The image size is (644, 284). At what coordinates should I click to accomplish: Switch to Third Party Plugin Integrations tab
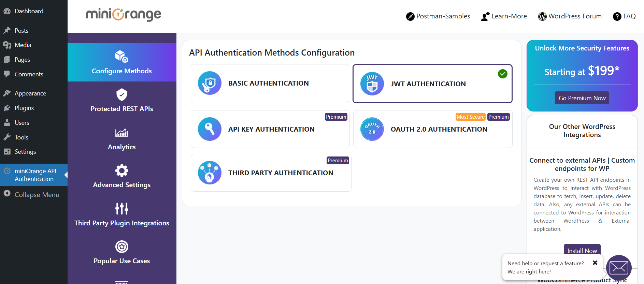pyautogui.click(x=122, y=215)
